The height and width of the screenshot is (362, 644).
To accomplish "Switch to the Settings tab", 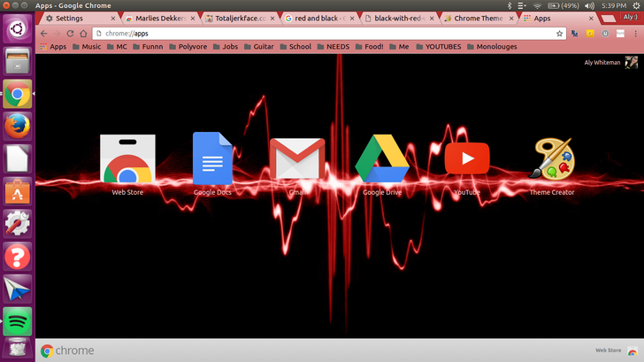I will click(78, 19).
